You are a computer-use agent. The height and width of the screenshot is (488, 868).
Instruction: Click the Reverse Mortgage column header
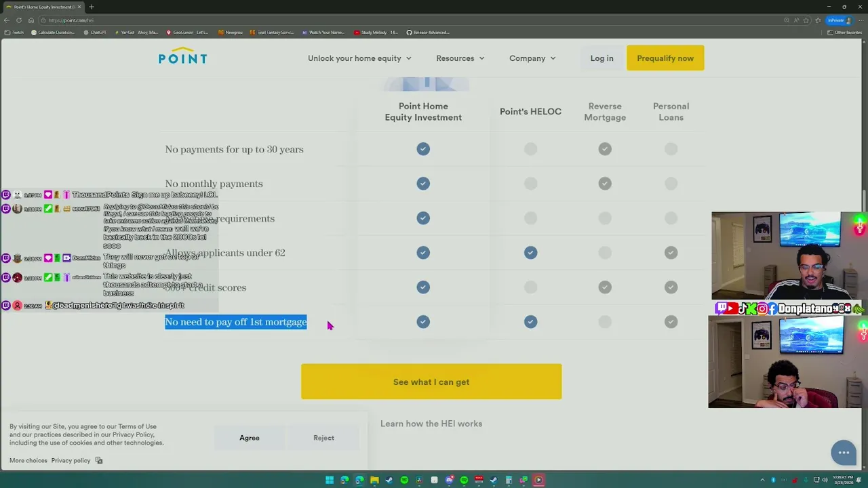[x=605, y=112]
